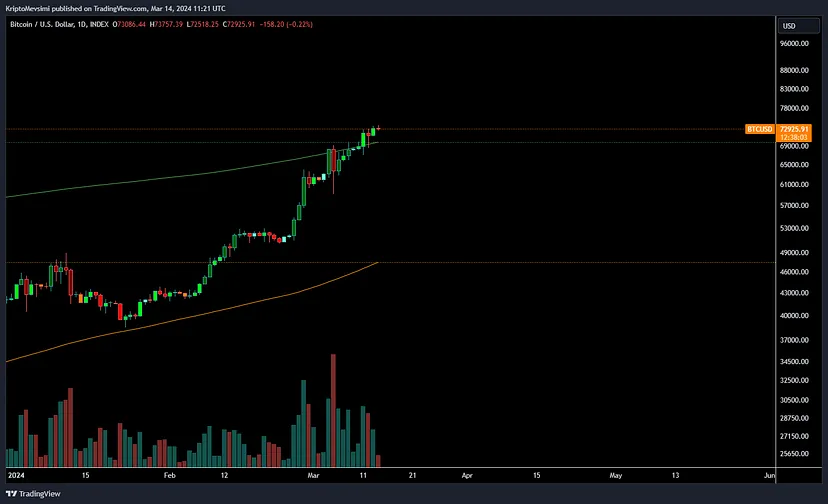This screenshot has height=504, width=828.
Task: Open the USD currency selector
Action: point(798,26)
